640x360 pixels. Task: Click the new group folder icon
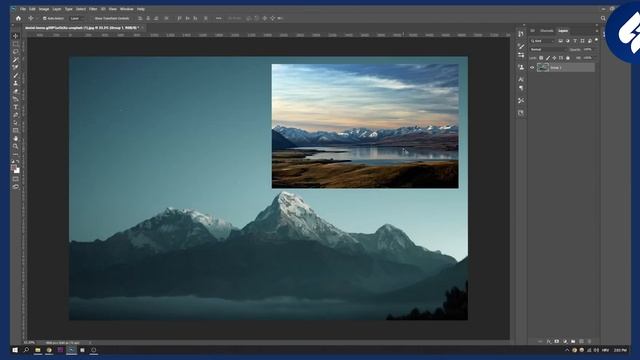[573, 341]
